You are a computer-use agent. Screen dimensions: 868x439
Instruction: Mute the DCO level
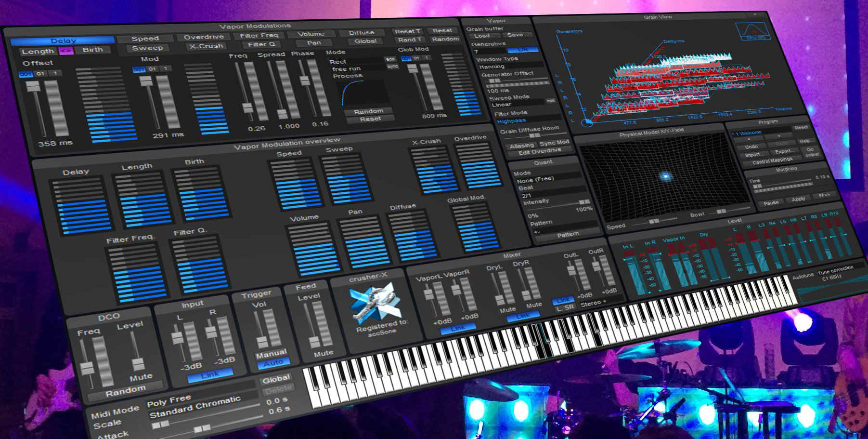[141, 377]
